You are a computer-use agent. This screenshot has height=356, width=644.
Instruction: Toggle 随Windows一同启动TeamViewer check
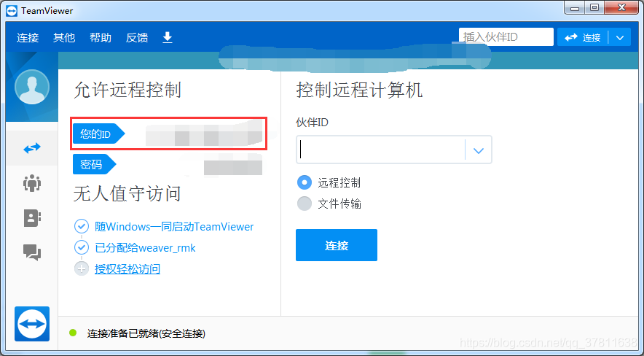point(82,226)
